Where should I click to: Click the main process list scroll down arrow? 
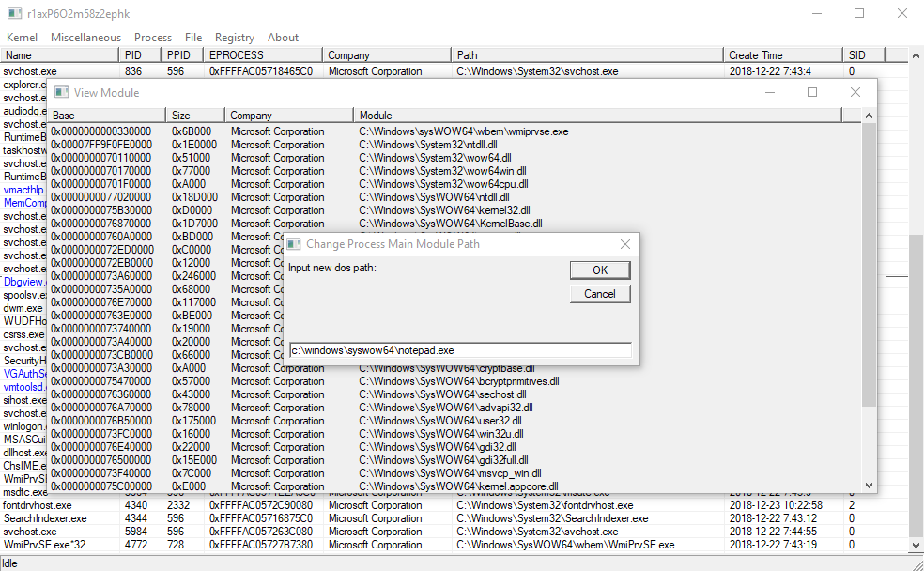(916, 545)
